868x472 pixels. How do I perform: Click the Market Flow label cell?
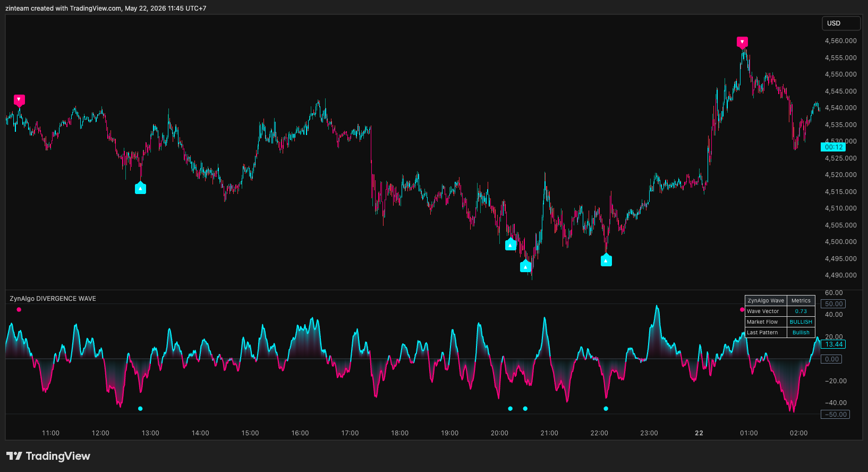click(x=766, y=322)
